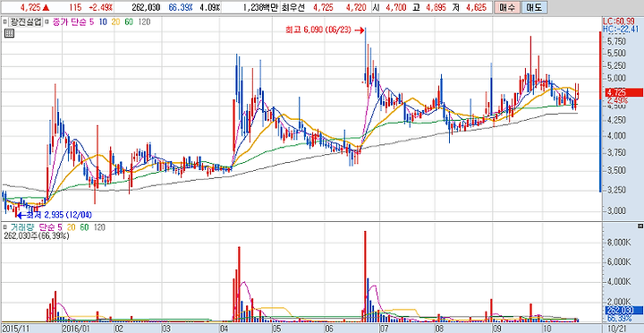Image resolution: width=644 pixels, height=333 pixels.
Task: Click the 10/21 date label at axis end
Action: pyautogui.click(x=617, y=329)
